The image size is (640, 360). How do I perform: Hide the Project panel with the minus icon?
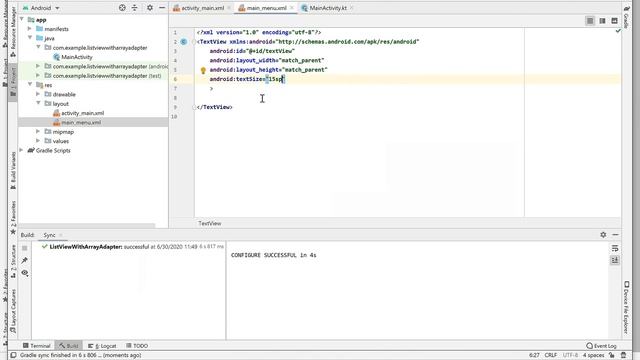click(x=162, y=8)
